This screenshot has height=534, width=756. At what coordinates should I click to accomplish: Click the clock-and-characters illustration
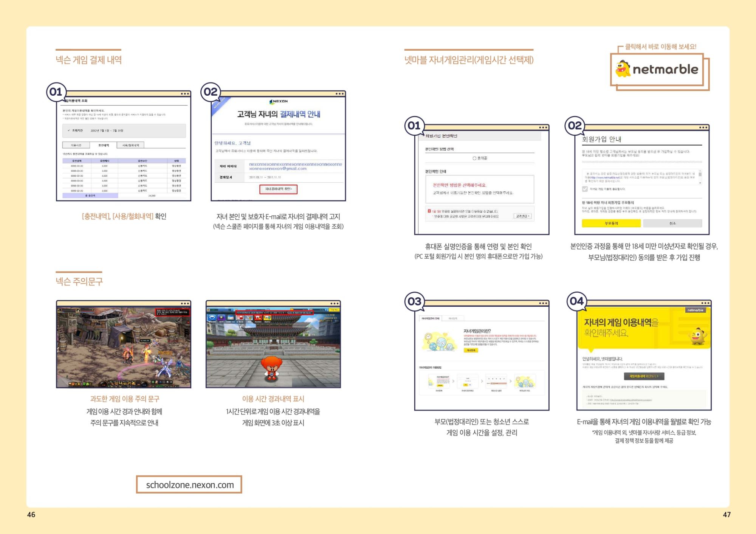[439, 341]
